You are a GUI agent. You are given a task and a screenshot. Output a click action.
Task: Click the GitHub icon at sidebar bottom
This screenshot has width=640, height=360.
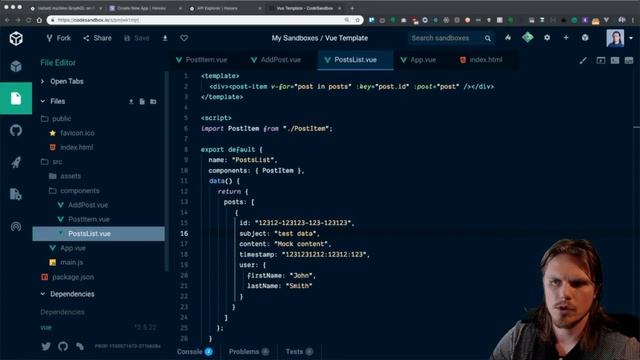[x=63, y=346]
